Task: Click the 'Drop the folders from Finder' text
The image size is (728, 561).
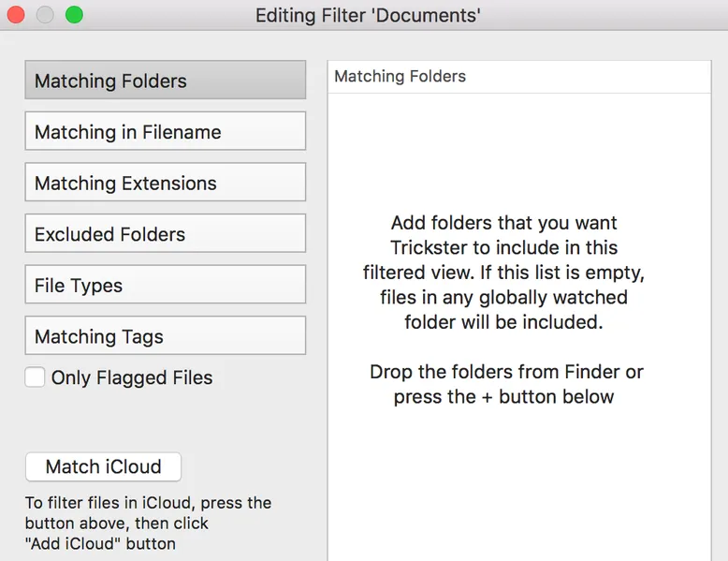Action: pyautogui.click(x=506, y=384)
